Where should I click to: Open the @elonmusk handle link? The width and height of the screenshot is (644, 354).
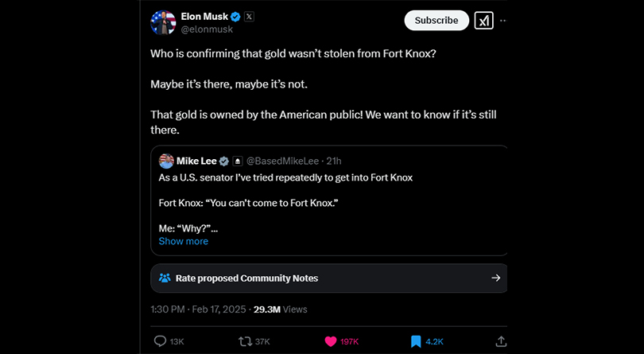click(206, 29)
